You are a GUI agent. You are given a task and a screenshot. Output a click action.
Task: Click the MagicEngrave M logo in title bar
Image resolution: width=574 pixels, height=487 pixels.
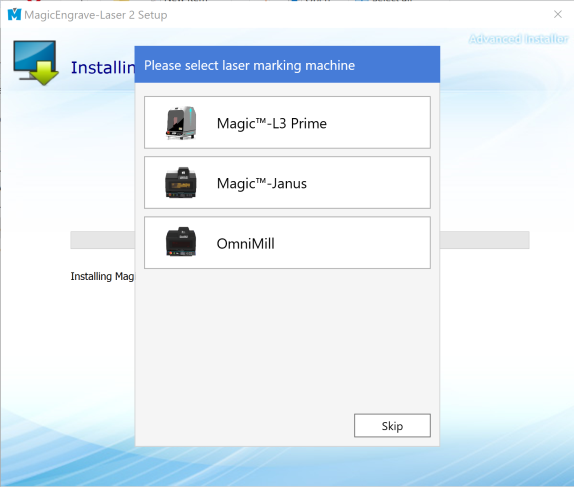click(x=14, y=15)
